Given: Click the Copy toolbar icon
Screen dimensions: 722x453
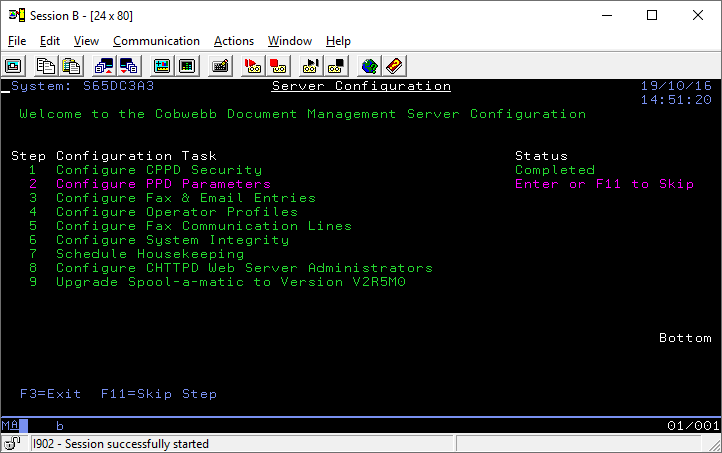Looking at the screenshot, I should click(45, 66).
